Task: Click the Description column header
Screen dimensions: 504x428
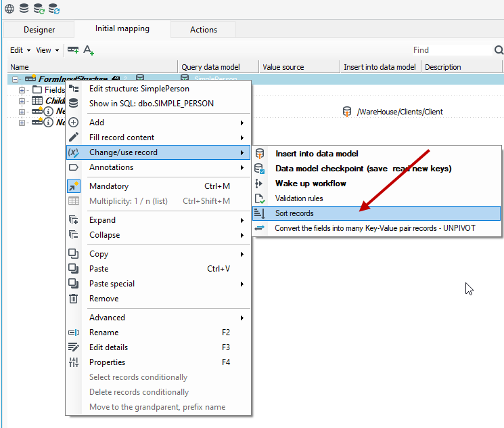Action: (x=461, y=67)
